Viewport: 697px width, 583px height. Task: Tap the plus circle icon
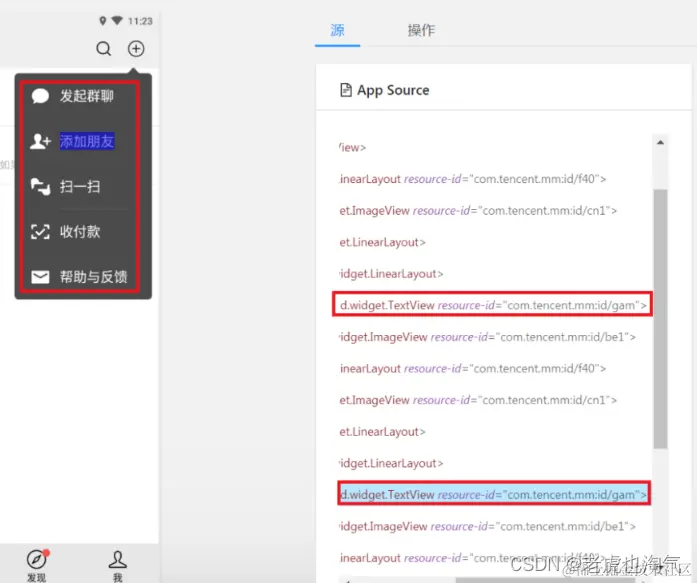point(136,48)
